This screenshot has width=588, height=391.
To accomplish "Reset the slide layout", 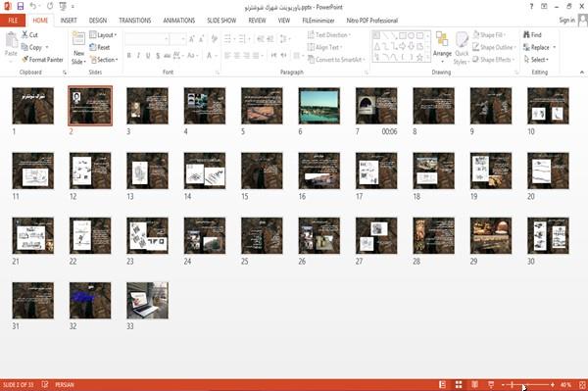I will pos(100,47).
